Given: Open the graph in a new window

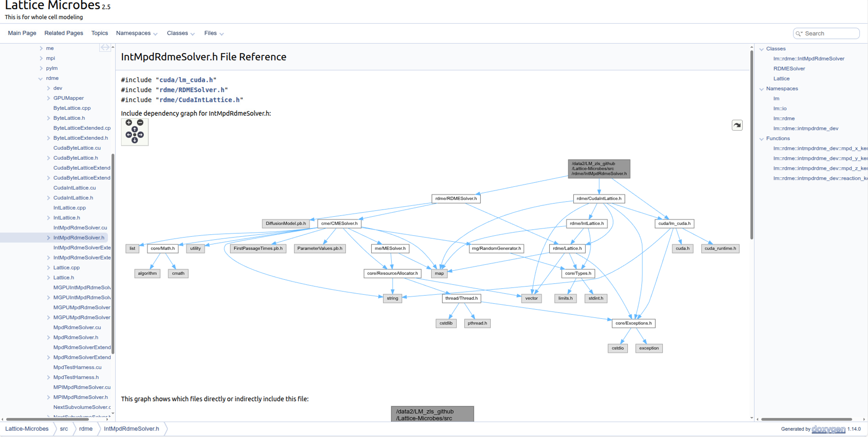Looking at the screenshot, I should point(737,125).
